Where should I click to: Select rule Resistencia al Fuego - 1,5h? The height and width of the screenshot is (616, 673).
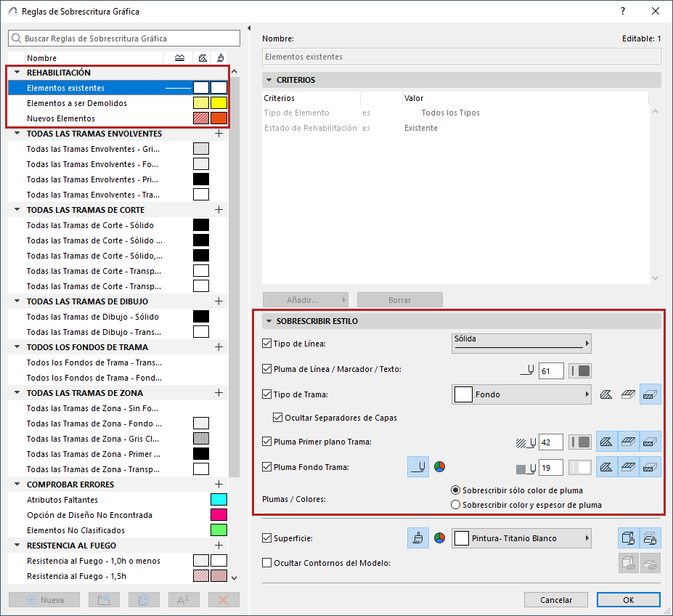118,576
